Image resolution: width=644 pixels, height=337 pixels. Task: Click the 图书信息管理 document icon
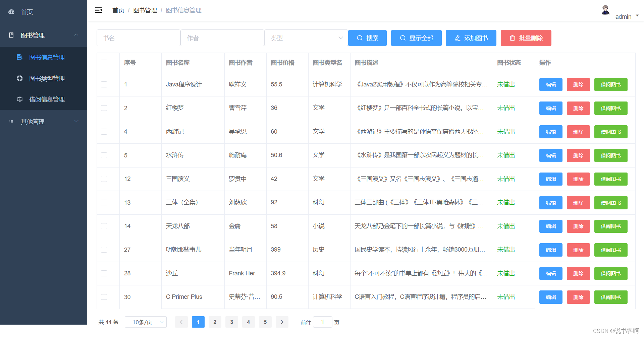[19, 57]
